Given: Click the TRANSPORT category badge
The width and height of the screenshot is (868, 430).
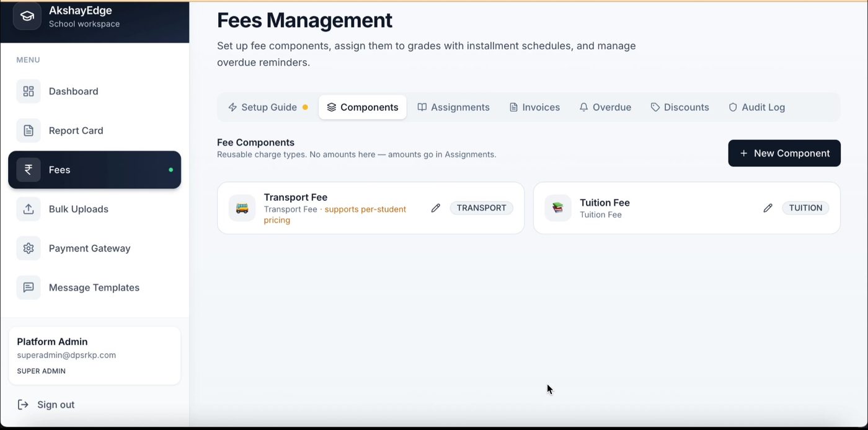Looking at the screenshot, I should pyautogui.click(x=482, y=208).
